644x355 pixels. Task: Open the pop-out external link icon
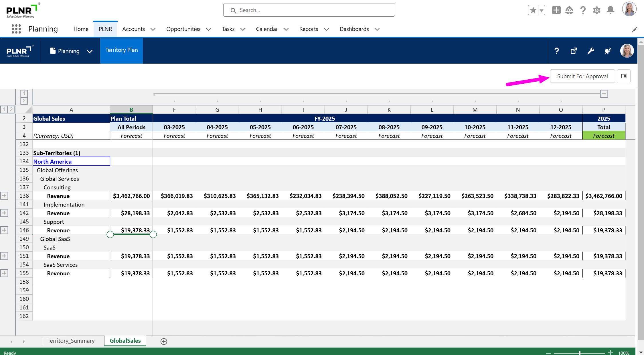[x=574, y=51]
